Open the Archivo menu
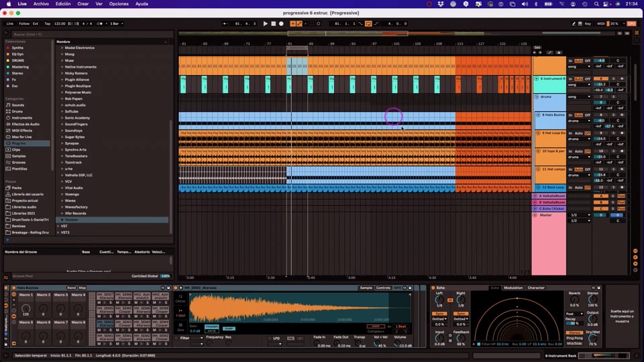This screenshot has height=362, width=644. click(41, 4)
